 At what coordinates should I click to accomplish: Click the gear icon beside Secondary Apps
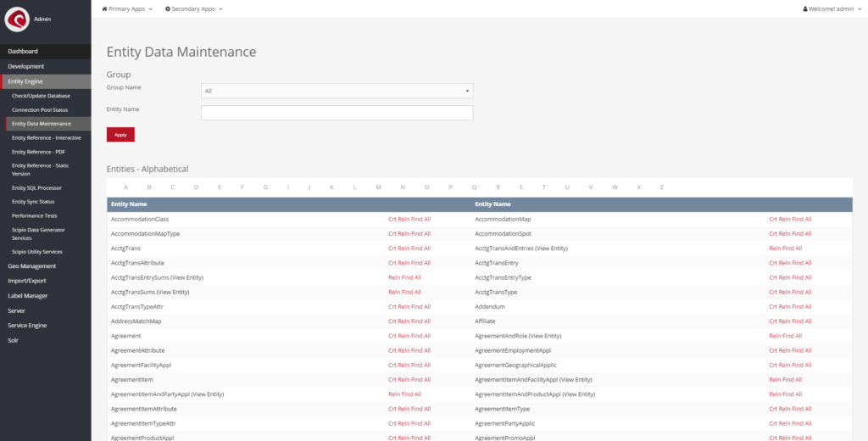point(168,8)
